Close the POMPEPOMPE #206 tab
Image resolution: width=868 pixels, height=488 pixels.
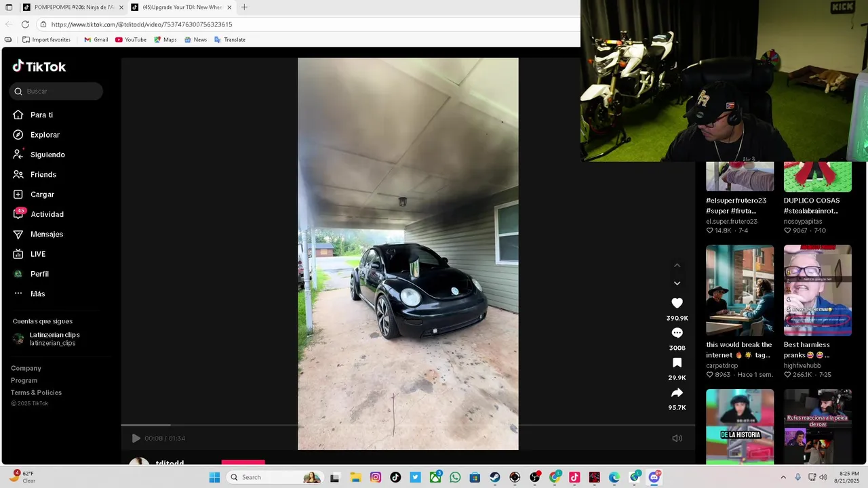(x=120, y=7)
